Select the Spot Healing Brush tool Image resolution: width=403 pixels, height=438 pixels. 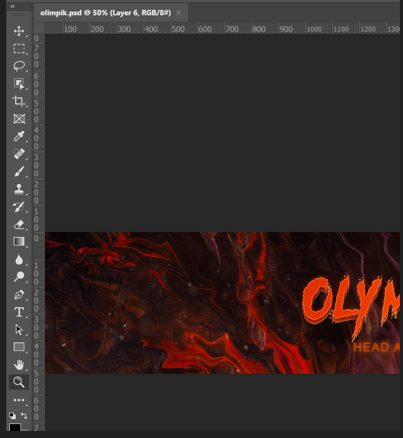point(19,154)
